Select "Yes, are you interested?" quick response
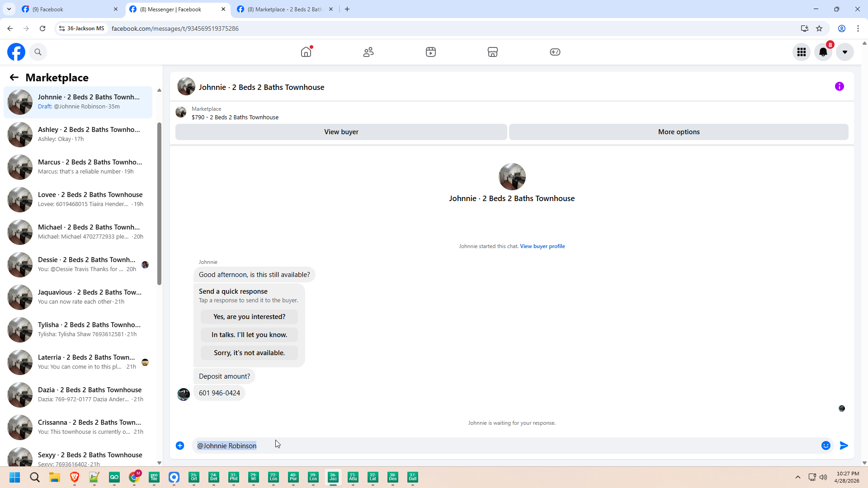The width and height of the screenshot is (868, 488). (x=249, y=317)
